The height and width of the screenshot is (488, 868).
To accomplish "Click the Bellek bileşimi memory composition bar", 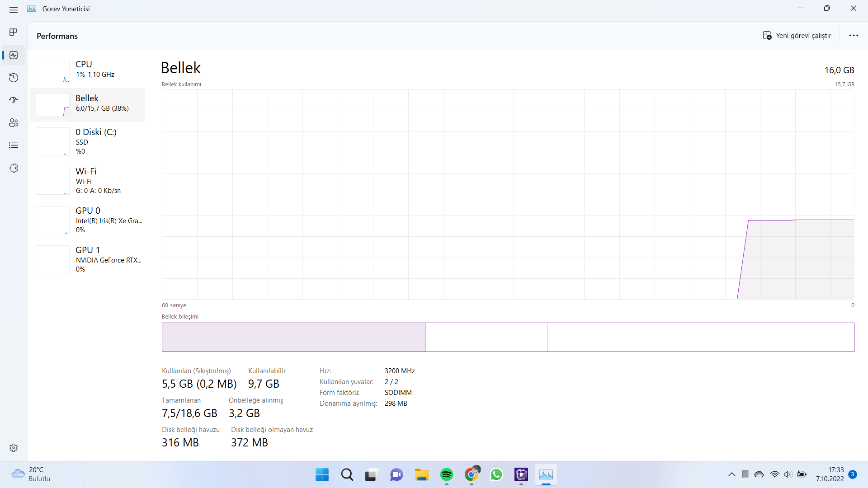I will point(508,337).
